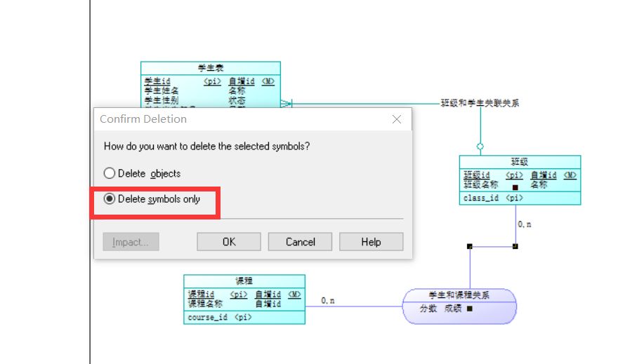Click the 0,n cardinality label below 班级
The height and width of the screenshot is (364, 644).
tap(524, 224)
